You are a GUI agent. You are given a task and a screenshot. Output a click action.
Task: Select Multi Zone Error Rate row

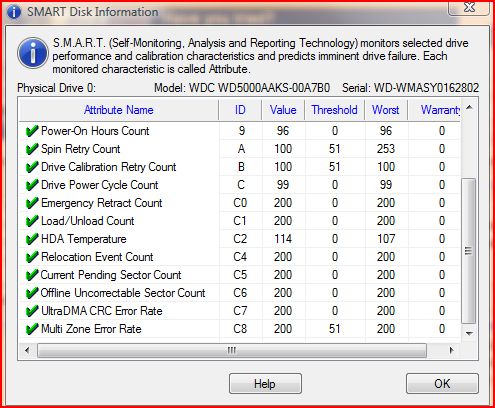240,329
